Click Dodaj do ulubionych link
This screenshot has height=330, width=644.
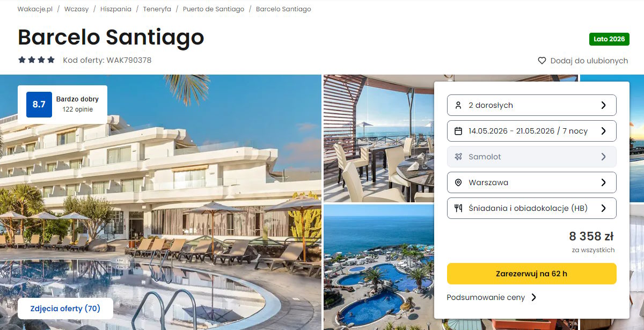[x=589, y=61]
